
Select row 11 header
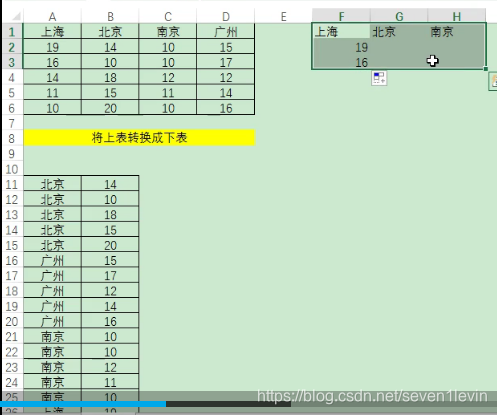pyautogui.click(x=12, y=184)
